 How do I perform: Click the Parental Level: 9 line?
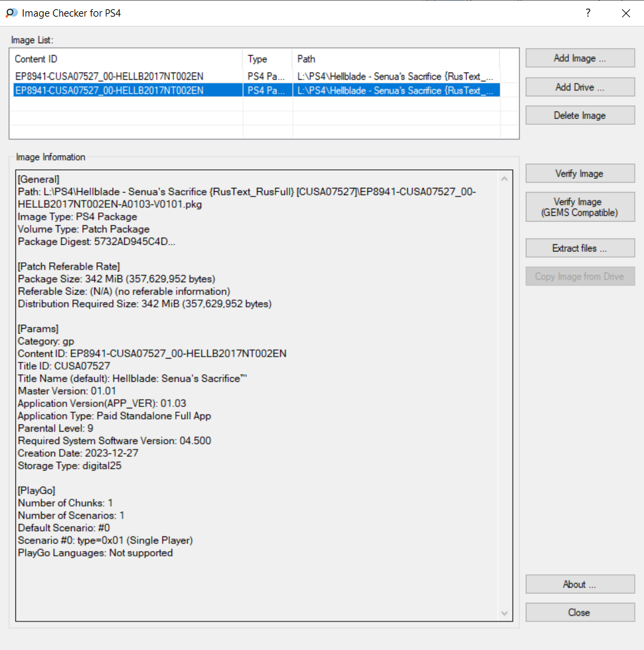[x=56, y=428]
